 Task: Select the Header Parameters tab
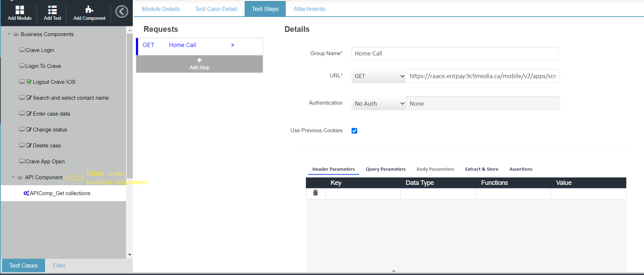tap(334, 169)
